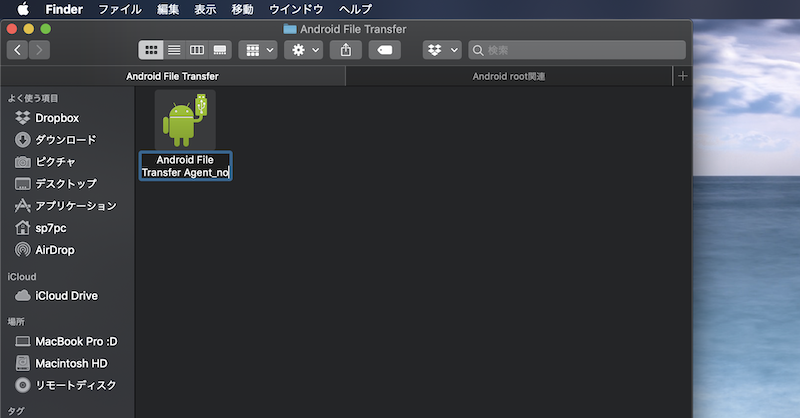
Task: Open the group-by arrangement dropdown
Action: (x=257, y=49)
